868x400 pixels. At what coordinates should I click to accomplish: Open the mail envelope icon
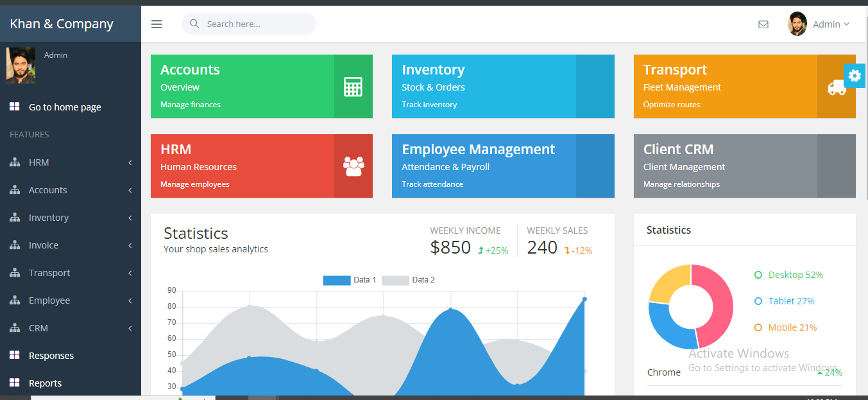pos(763,24)
